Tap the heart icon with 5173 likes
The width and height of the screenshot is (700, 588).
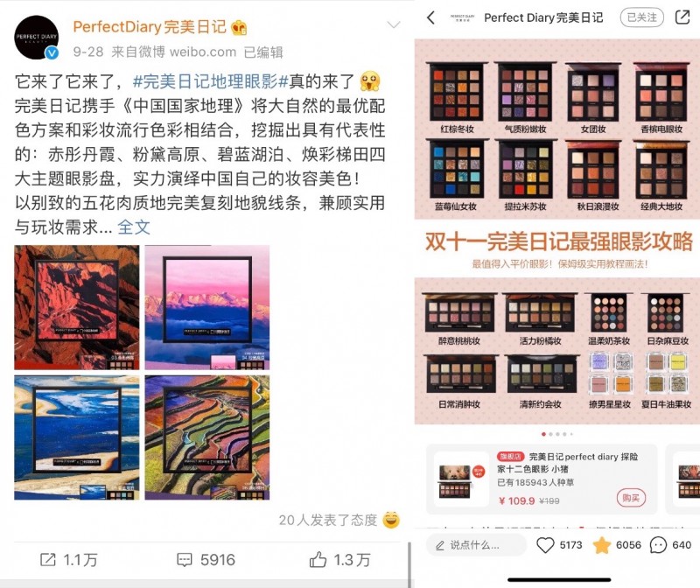pos(545,545)
